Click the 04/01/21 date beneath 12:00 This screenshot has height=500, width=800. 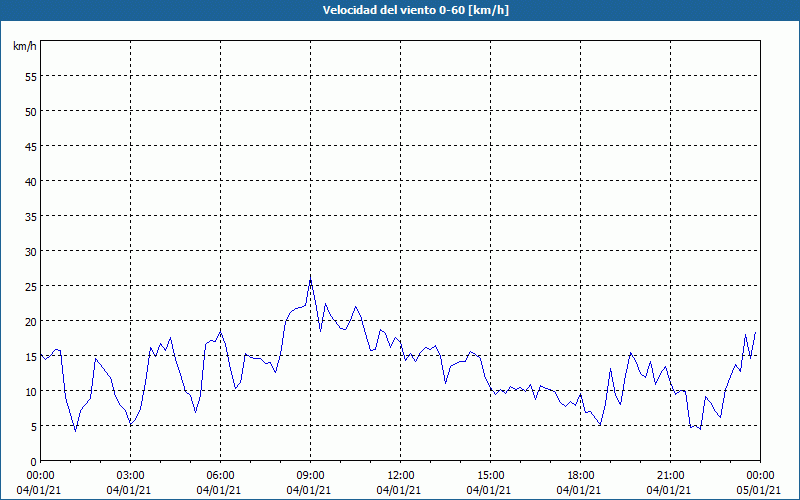tap(399, 490)
